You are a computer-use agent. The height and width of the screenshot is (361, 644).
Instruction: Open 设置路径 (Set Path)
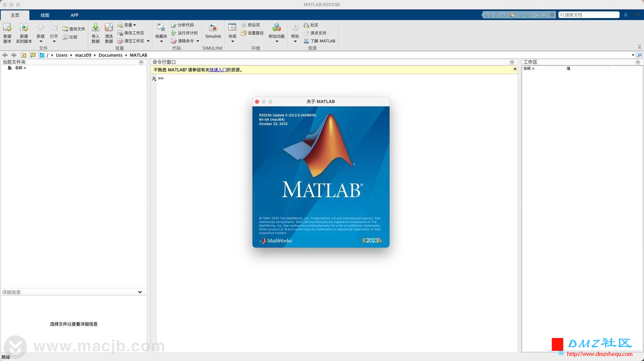tap(252, 33)
